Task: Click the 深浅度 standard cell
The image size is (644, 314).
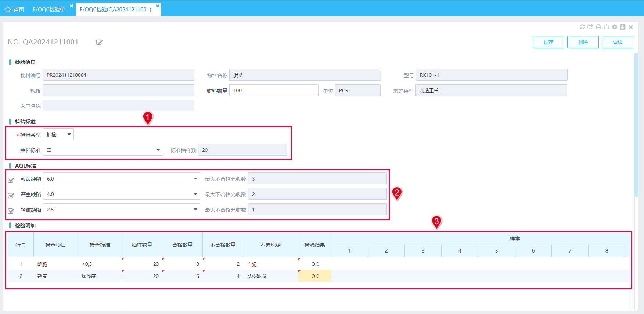Action: pyautogui.click(x=100, y=276)
